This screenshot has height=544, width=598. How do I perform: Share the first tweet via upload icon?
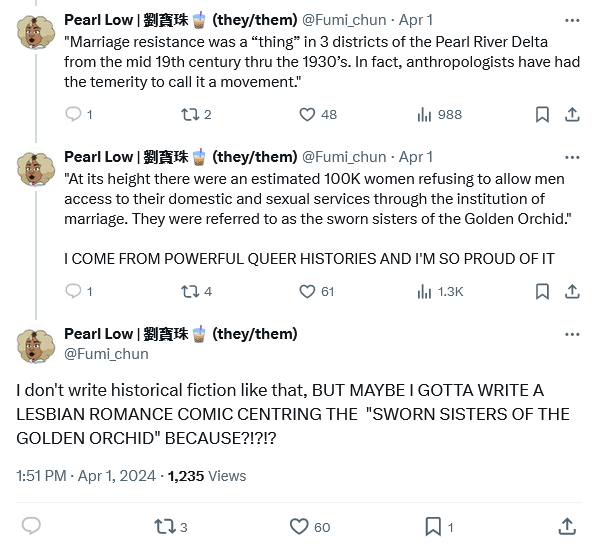(x=572, y=114)
